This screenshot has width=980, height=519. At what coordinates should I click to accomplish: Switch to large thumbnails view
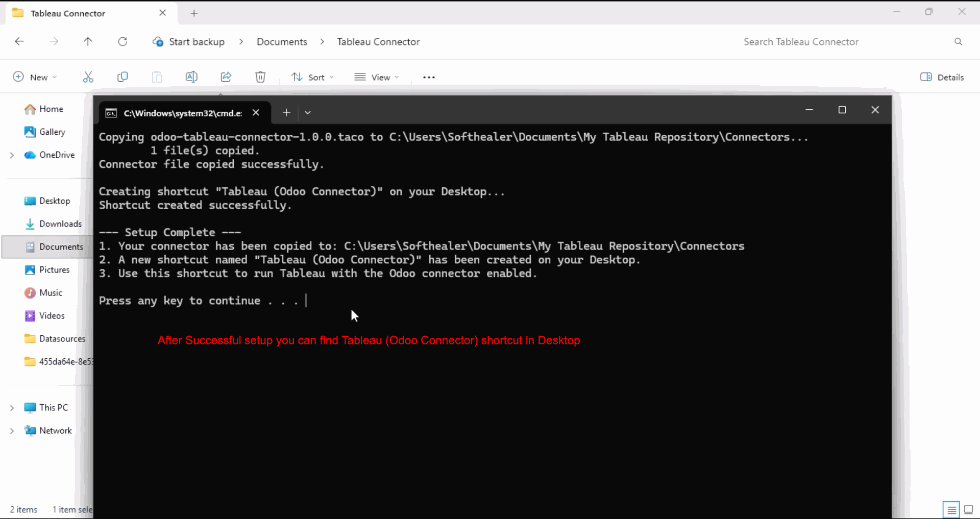[968, 509]
